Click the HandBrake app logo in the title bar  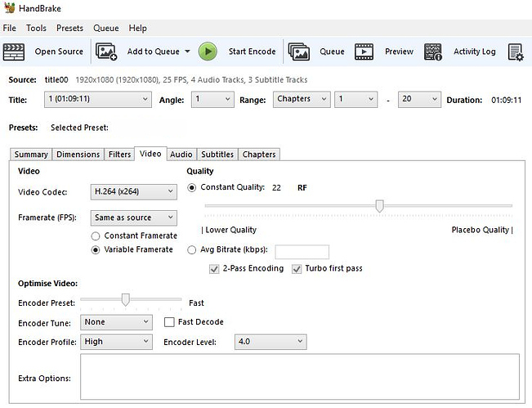(10, 8)
